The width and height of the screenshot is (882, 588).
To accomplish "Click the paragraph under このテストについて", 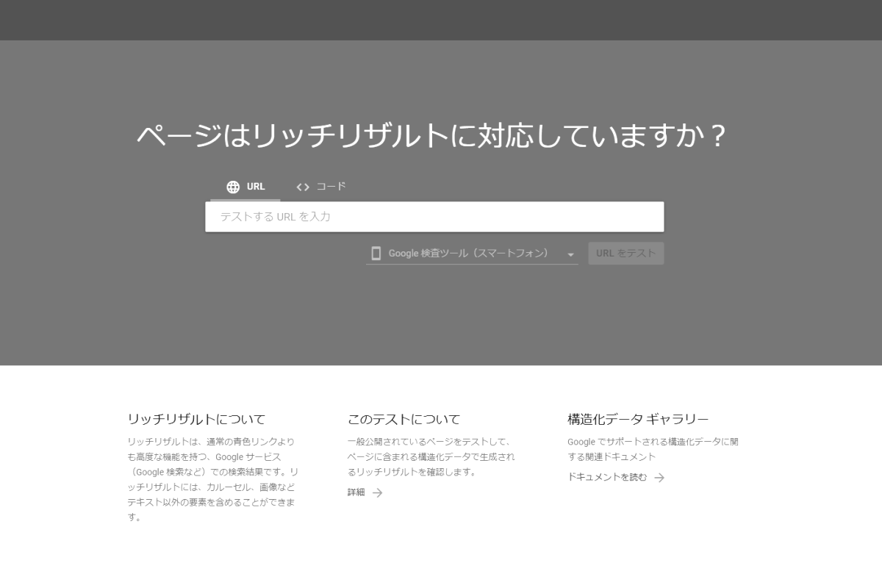I will tap(431, 456).
